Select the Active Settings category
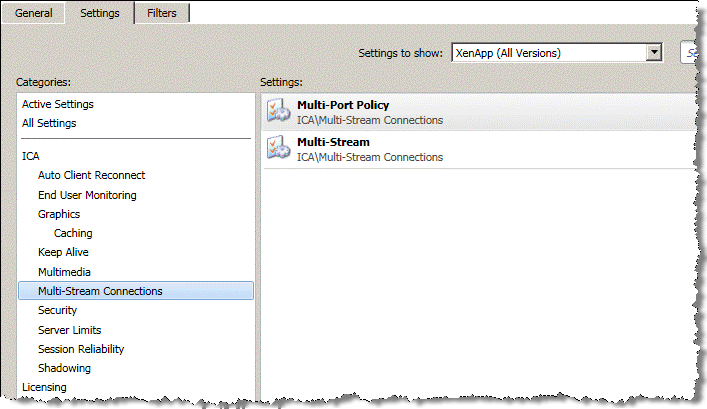The image size is (707, 409). pyautogui.click(x=58, y=104)
